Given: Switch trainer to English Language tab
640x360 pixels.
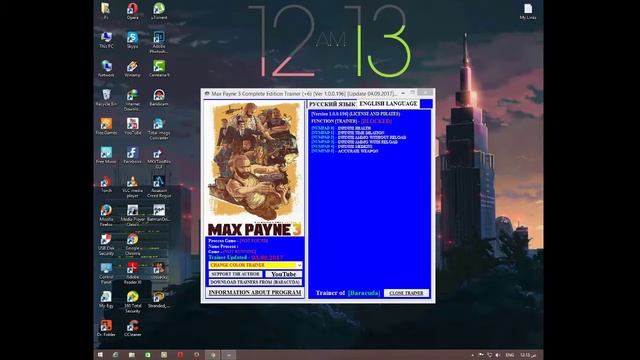Looking at the screenshot, I should (388, 104).
